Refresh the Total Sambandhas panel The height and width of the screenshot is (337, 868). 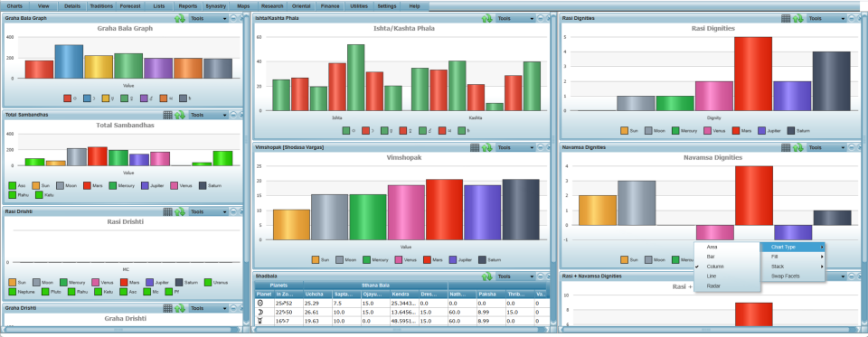click(180, 115)
